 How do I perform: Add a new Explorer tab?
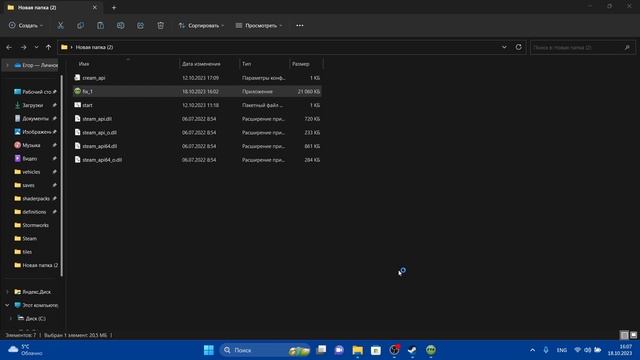(x=114, y=7)
